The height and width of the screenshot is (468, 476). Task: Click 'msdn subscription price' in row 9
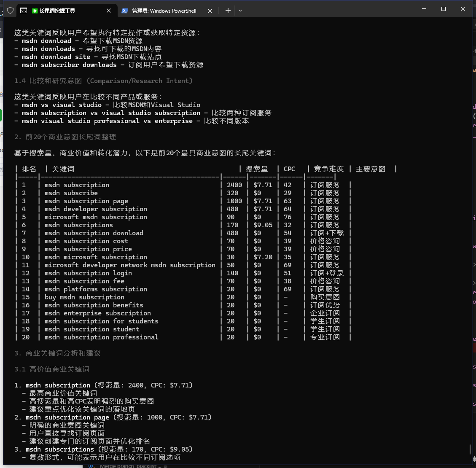point(88,249)
